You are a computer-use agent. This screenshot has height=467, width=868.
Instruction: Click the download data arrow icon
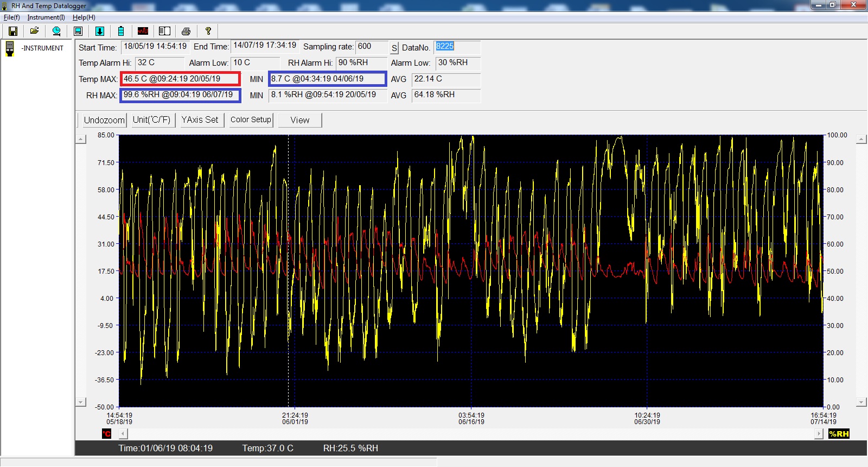[100, 31]
